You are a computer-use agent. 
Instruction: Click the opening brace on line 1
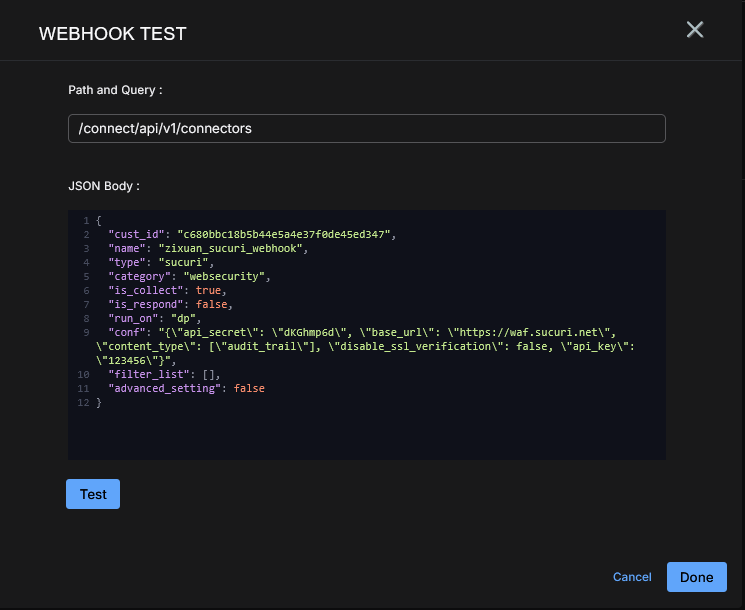99,220
